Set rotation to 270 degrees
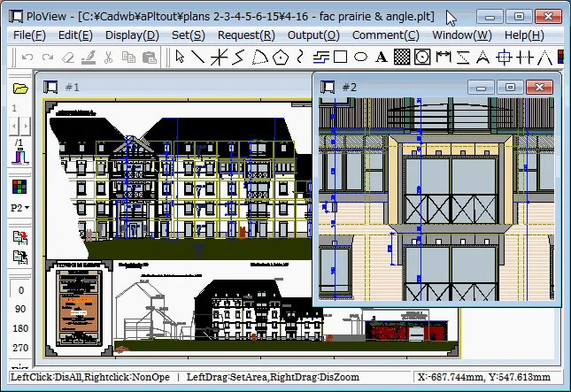The image size is (571, 392). pos(20,348)
